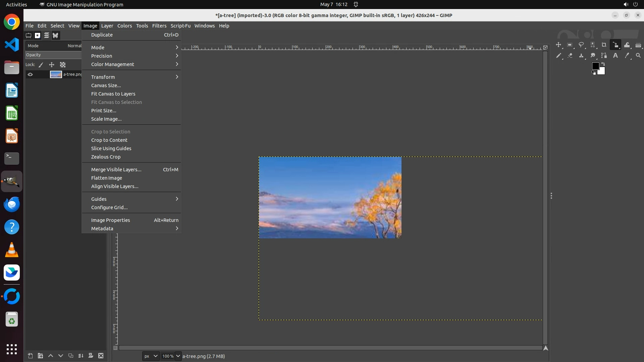644x362 pixels.
Task: Click the swap foreground/background colors arrow
Action: [x=603, y=64]
